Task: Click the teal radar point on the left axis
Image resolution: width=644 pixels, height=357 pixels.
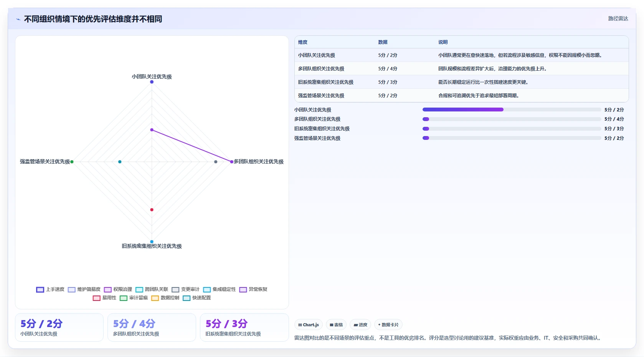Action: pyautogui.click(x=120, y=162)
